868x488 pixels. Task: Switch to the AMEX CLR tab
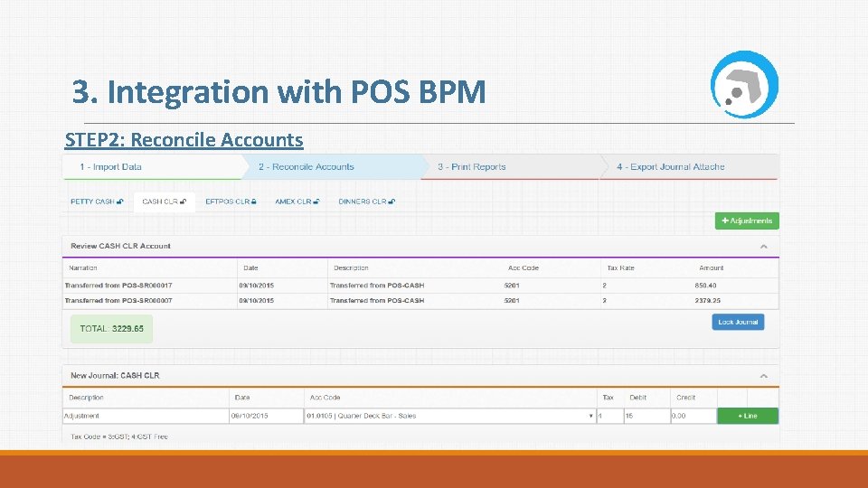coord(297,202)
